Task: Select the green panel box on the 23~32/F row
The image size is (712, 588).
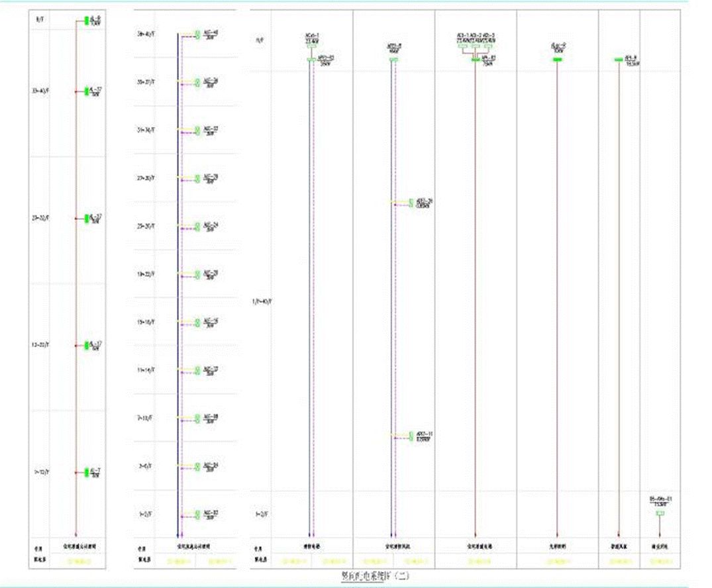Action: click(x=87, y=219)
